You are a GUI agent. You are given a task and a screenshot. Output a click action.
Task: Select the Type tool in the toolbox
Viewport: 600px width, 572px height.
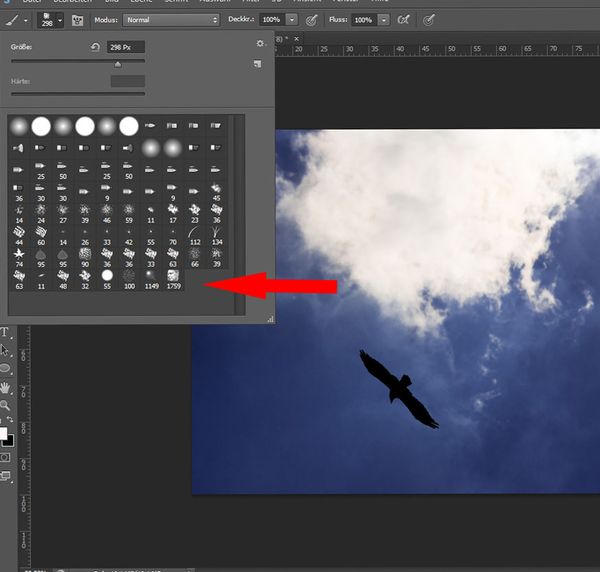[x=5, y=333]
